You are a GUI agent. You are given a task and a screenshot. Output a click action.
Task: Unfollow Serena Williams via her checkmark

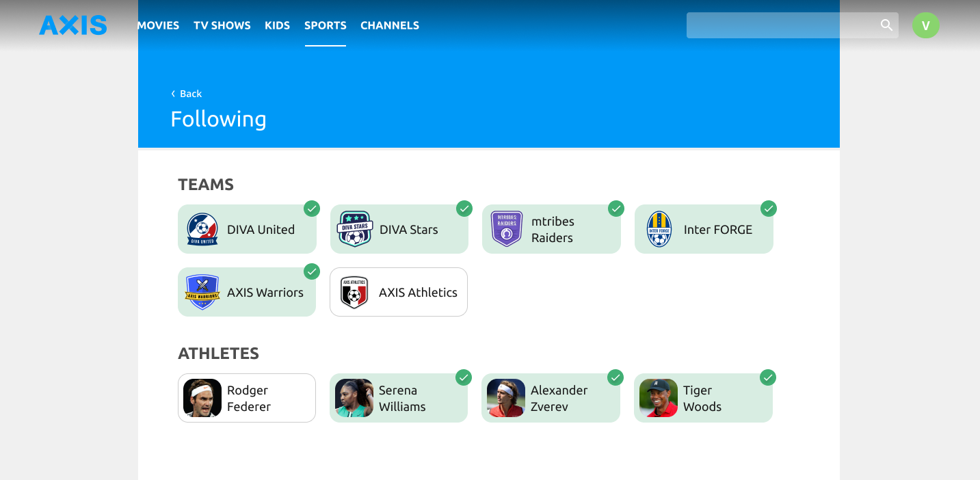(x=464, y=377)
